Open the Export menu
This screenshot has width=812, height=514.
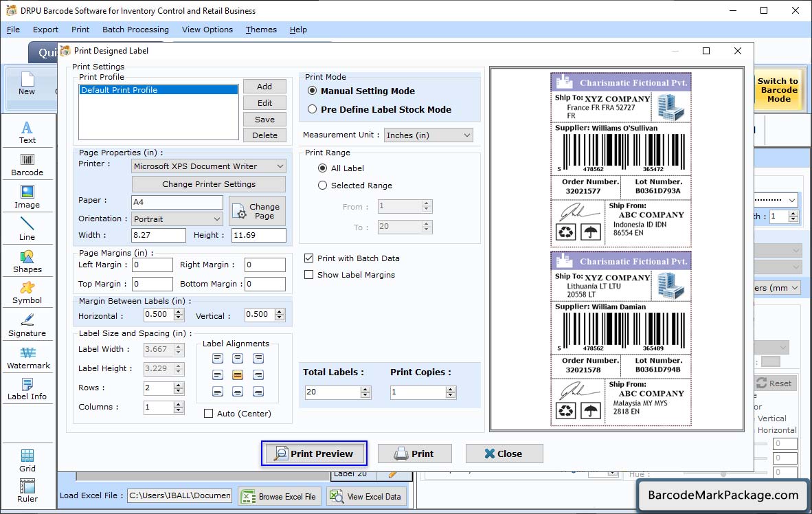45,30
